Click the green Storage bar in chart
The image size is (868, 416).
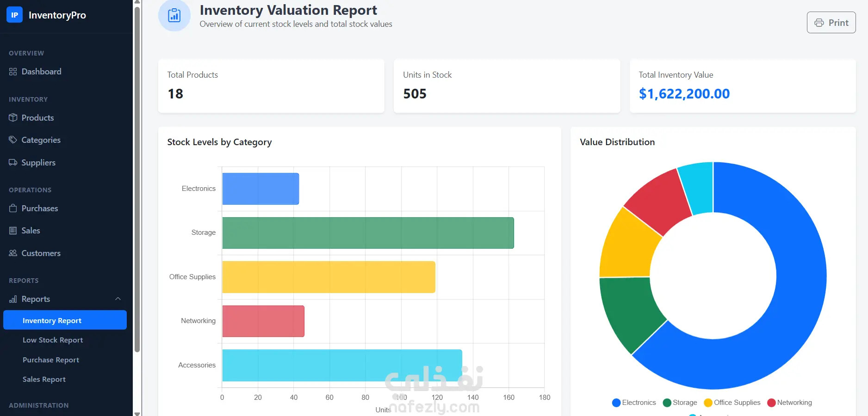tap(368, 233)
